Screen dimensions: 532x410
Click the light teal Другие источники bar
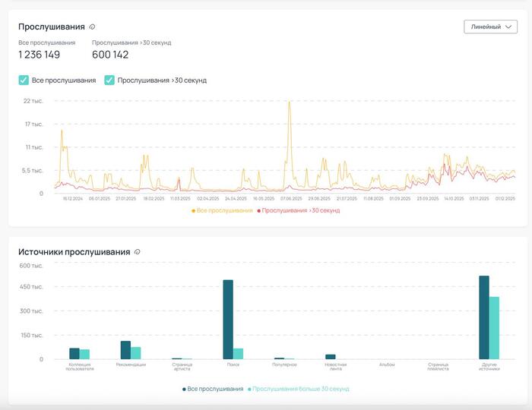point(494,328)
